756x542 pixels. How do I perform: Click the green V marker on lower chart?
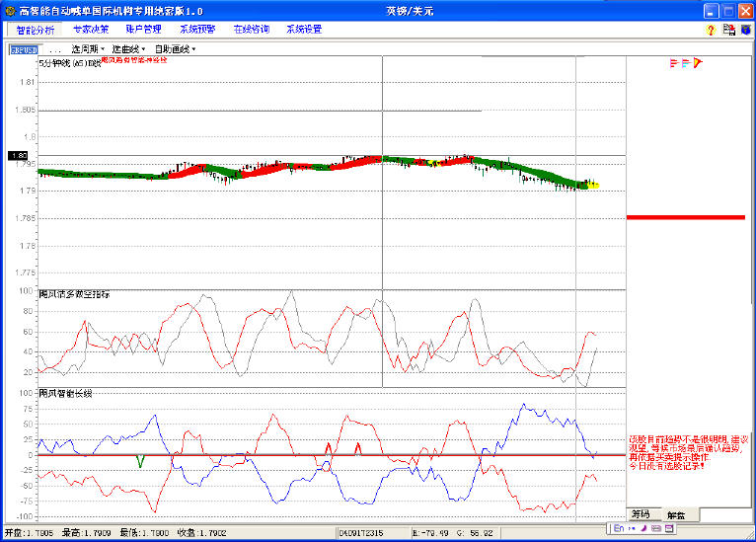[140, 461]
